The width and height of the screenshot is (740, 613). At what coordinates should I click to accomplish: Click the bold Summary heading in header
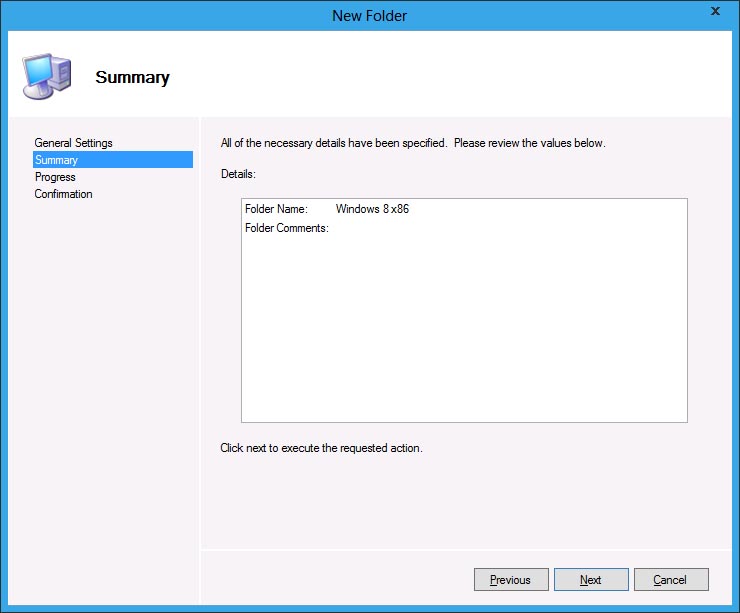coord(132,78)
